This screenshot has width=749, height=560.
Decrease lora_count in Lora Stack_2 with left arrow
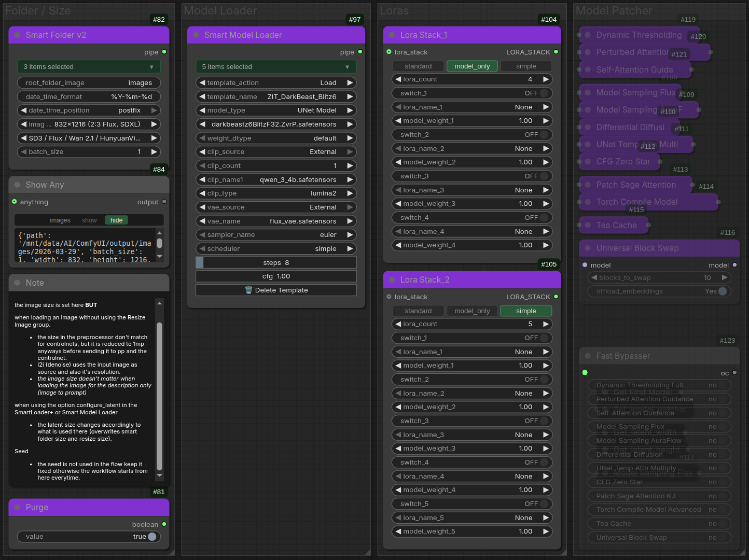398,324
